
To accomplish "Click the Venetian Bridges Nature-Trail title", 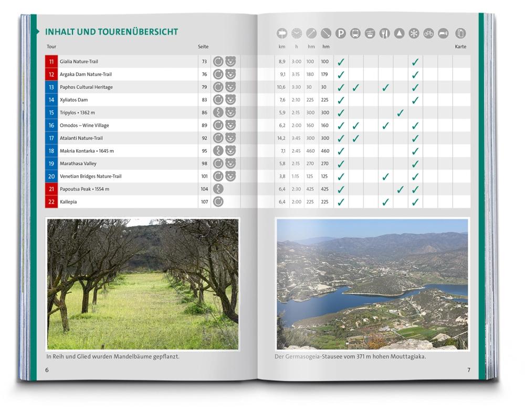I will tap(90, 176).
